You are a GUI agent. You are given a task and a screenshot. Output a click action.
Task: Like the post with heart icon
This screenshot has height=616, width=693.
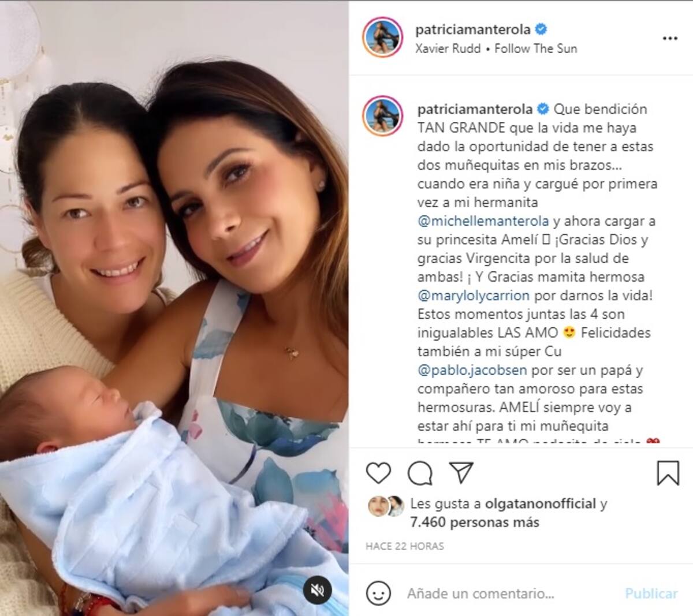tap(378, 473)
